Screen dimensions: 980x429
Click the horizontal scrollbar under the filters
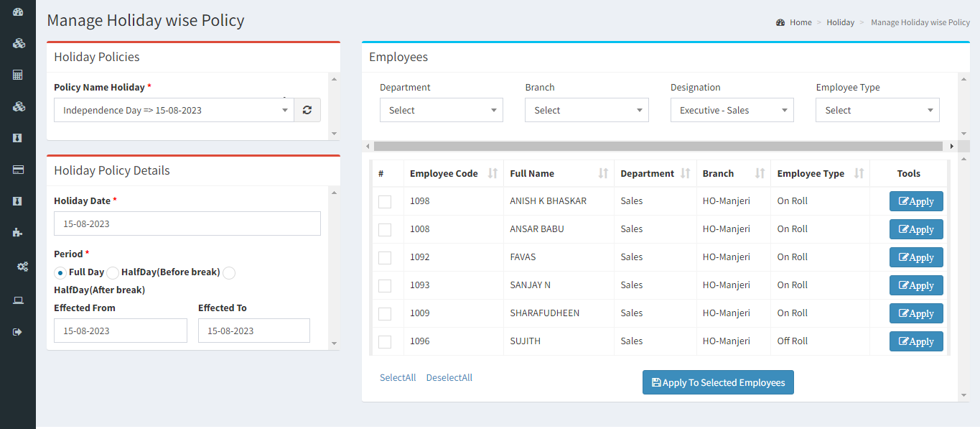658,146
